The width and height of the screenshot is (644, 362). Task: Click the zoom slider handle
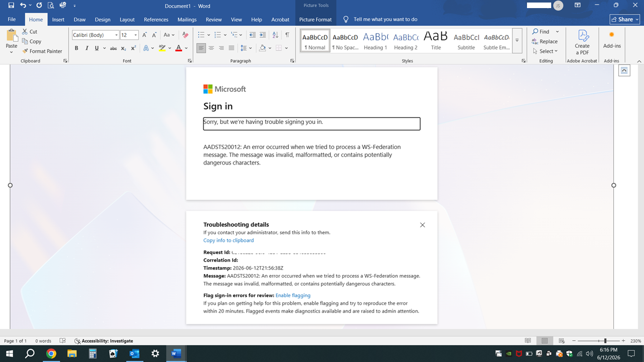pyautogui.click(x=605, y=341)
